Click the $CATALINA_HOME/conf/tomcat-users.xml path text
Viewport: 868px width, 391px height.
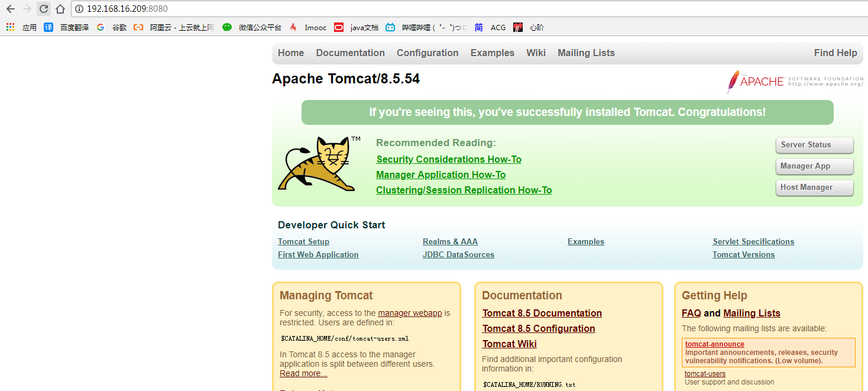coord(345,339)
